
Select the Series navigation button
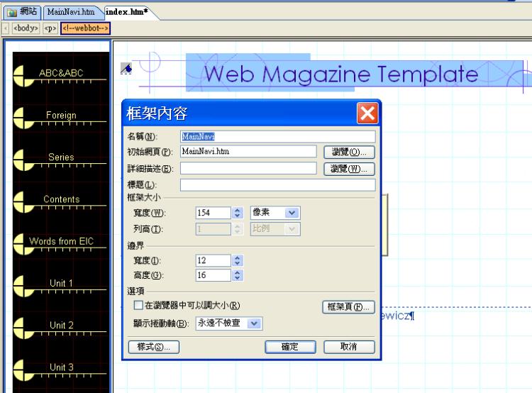click(x=61, y=158)
